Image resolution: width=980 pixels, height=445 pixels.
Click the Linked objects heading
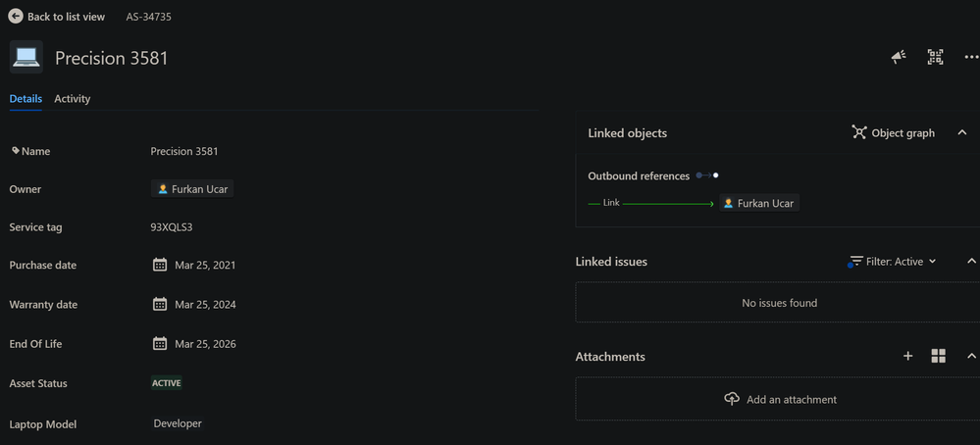pos(628,133)
